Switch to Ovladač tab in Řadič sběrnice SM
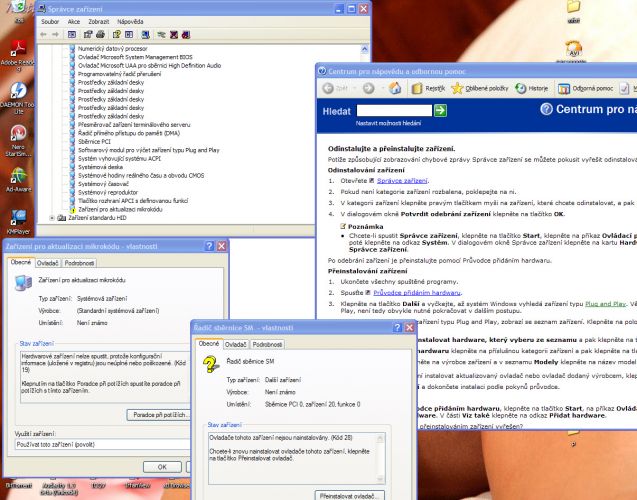The height and width of the screenshot is (500, 637). click(236, 344)
